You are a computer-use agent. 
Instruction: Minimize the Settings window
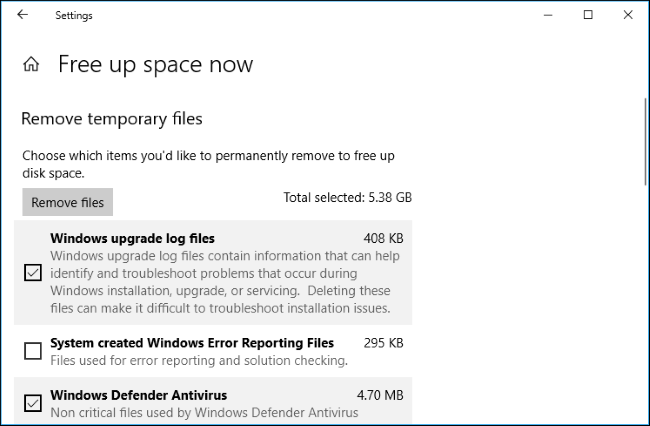[x=546, y=15]
